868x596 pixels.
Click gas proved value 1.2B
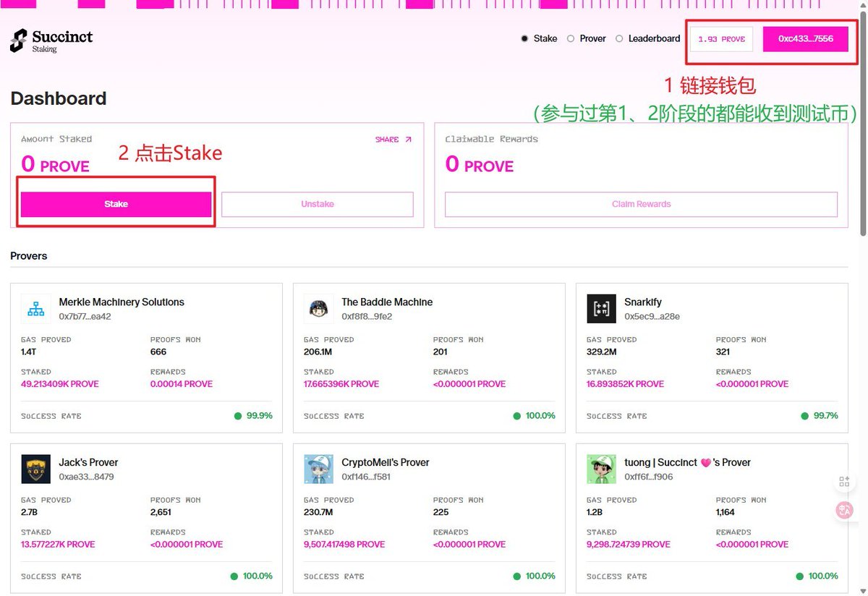pos(595,513)
